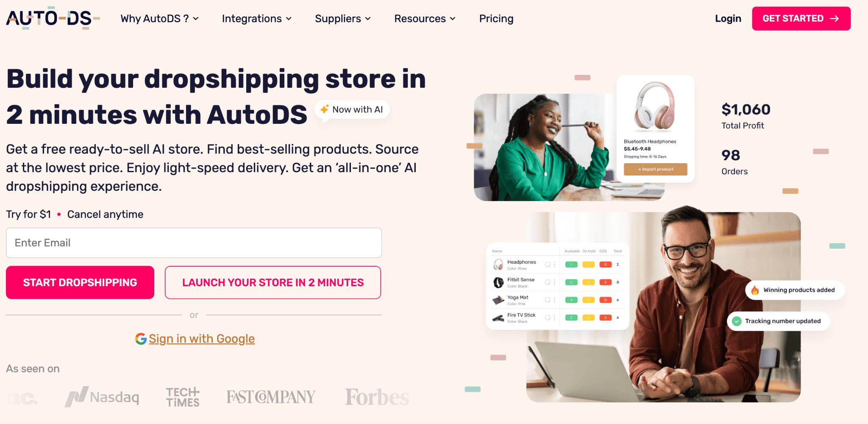Click the sparkle icon in Now with AI badge
The width and height of the screenshot is (868, 424).
pos(325,109)
